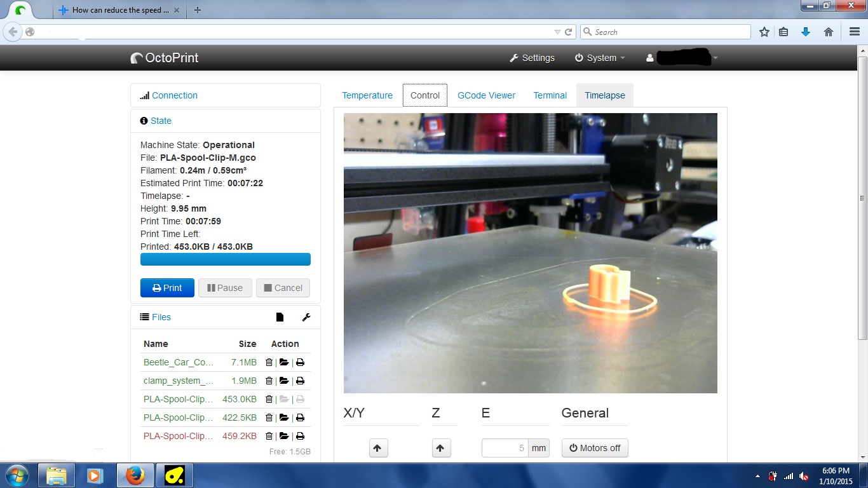Expand the System dropdown menu
Screen dimensions: 868x488
(600, 58)
